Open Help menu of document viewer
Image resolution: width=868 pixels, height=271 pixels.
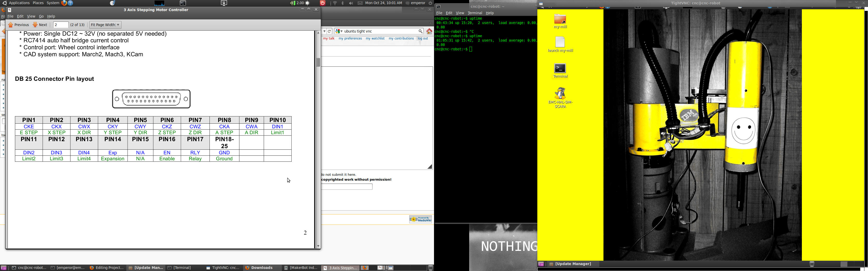[51, 17]
